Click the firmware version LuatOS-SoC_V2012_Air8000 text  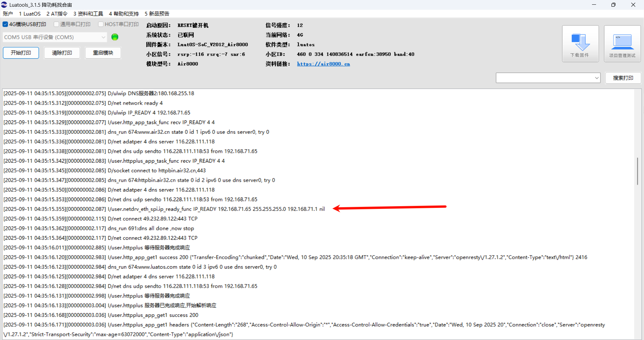coord(213,44)
